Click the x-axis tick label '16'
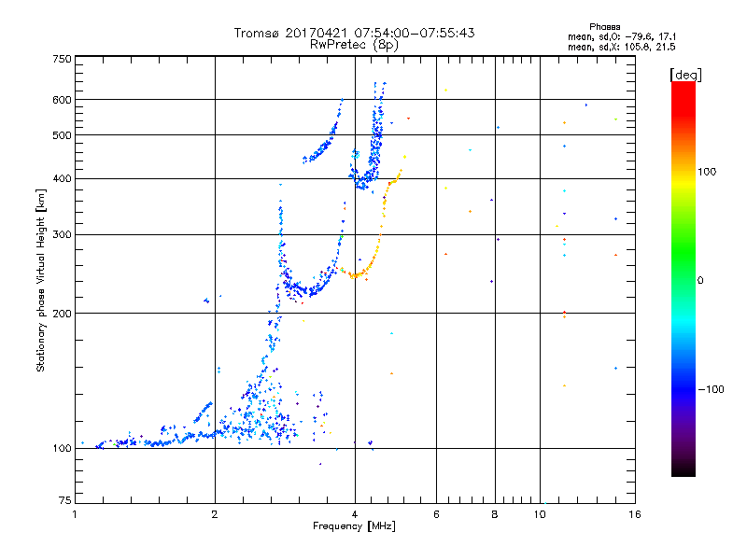 (x=635, y=514)
